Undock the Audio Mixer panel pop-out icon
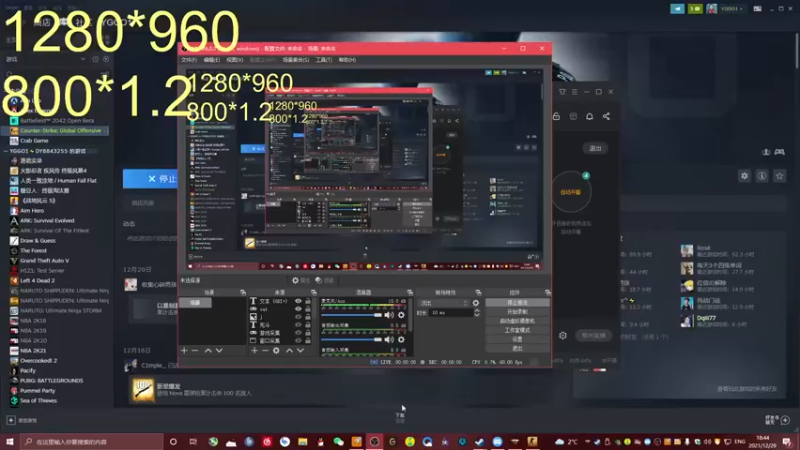The height and width of the screenshot is (450, 800). [410, 292]
